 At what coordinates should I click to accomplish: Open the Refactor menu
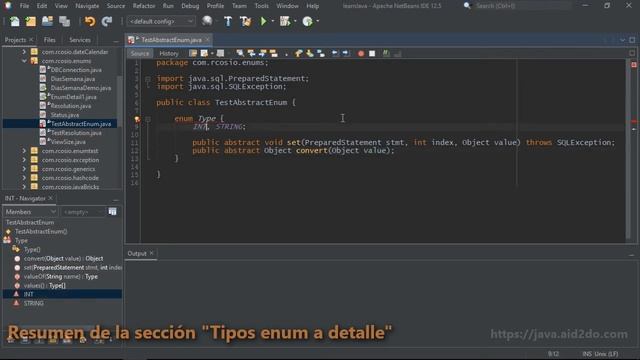144,6
